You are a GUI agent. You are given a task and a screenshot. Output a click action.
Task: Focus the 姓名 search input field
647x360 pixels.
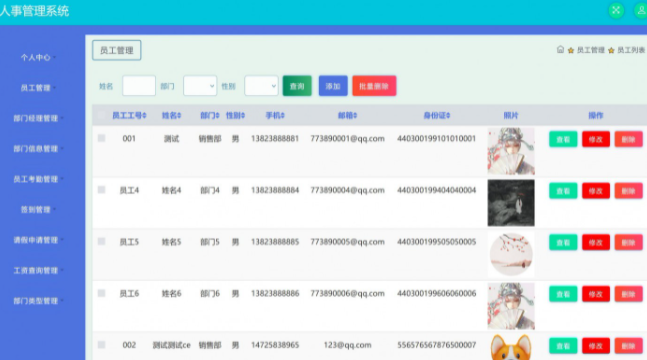tap(139, 86)
